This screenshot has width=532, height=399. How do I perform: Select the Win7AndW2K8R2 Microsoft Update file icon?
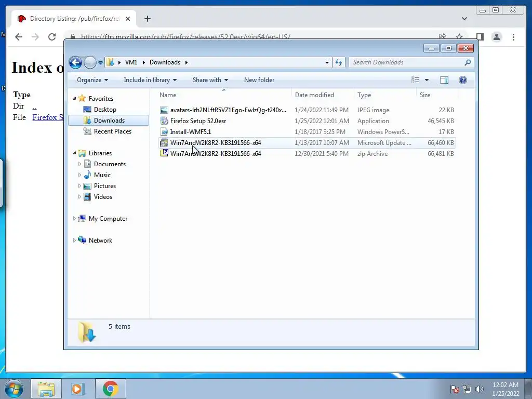164,143
